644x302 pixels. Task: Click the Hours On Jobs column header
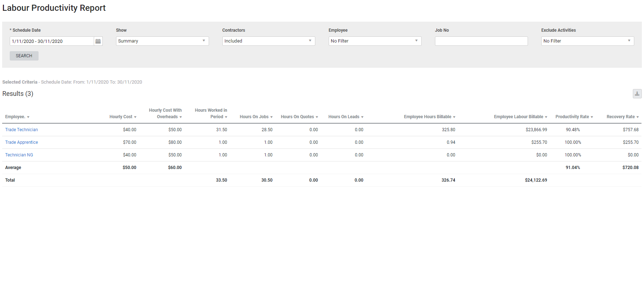pos(254,117)
